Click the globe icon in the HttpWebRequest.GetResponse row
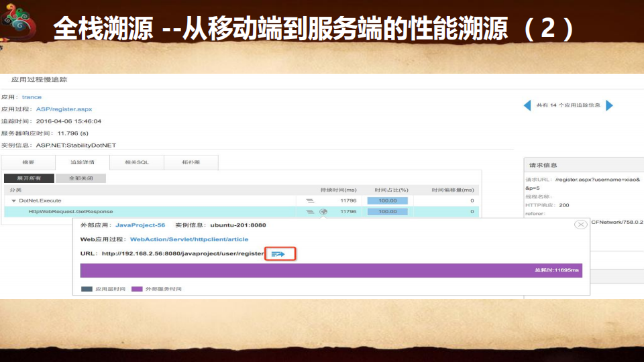 coord(323,212)
